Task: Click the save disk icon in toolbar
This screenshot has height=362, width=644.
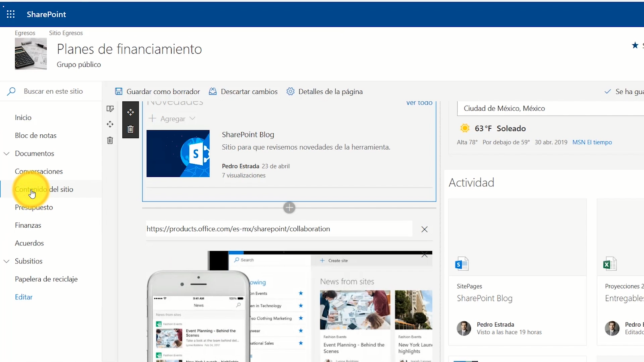Action: point(119,91)
